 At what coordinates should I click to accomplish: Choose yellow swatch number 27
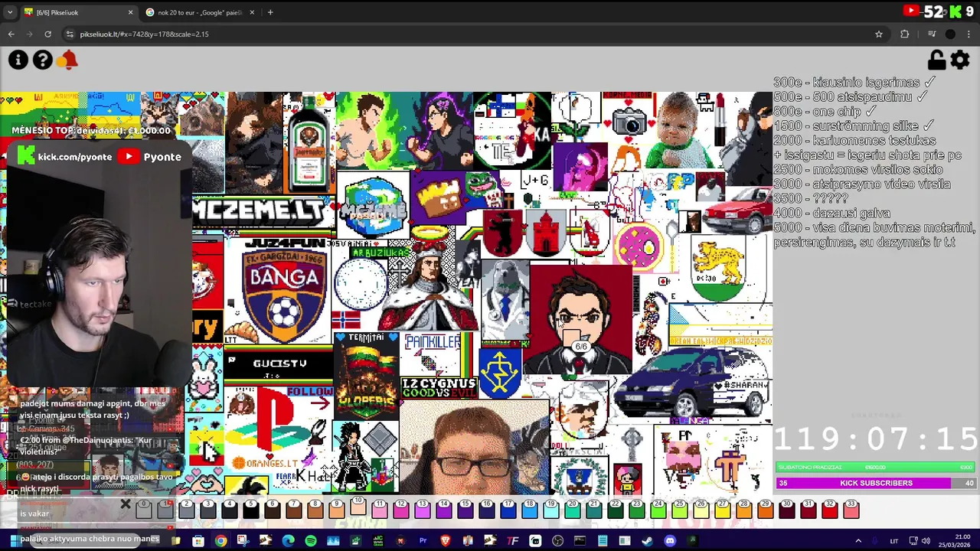(x=722, y=510)
